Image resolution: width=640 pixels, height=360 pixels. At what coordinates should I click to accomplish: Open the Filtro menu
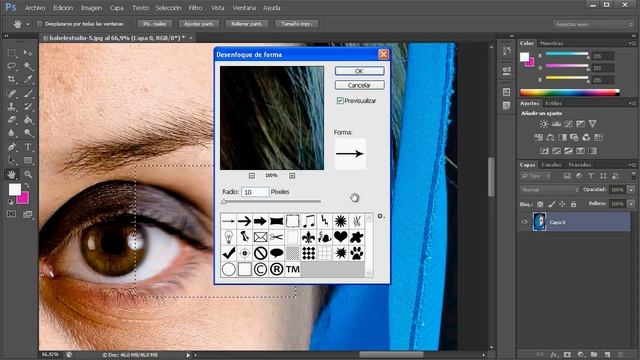click(196, 8)
